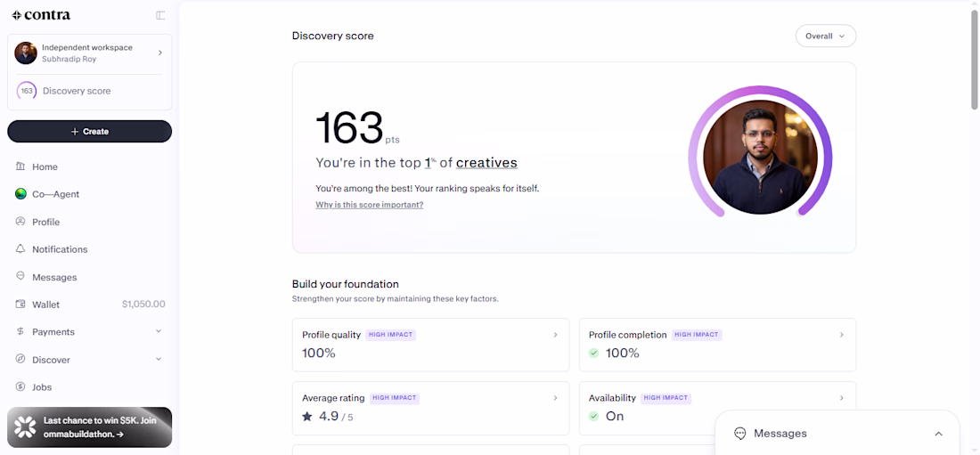Click the Build your foundation heading
Viewport: 980px width, 455px height.
point(346,284)
